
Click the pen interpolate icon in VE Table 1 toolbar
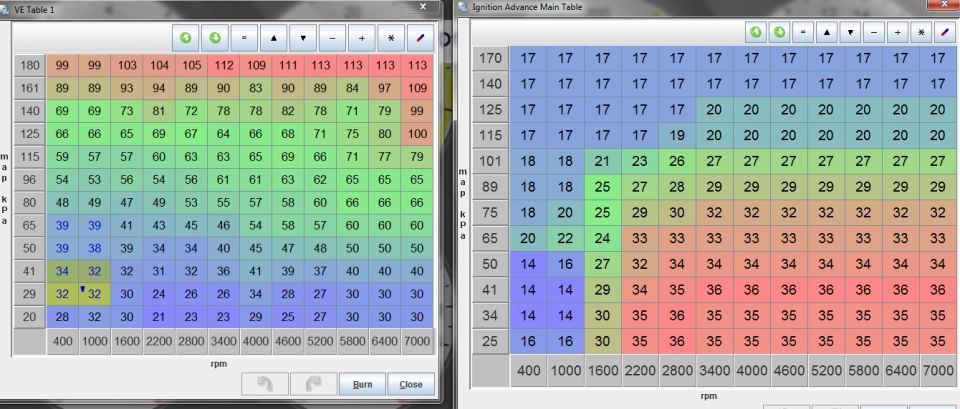420,38
